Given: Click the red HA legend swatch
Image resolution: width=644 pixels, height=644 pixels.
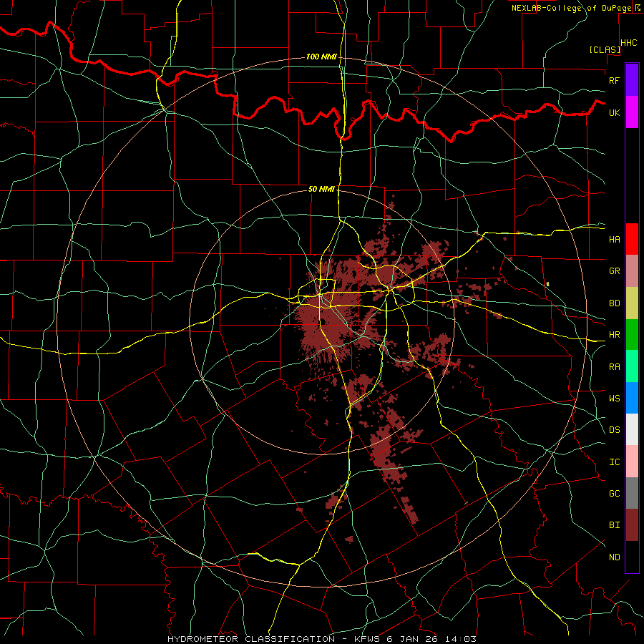Looking at the screenshot, I should (x=632, y=239).
